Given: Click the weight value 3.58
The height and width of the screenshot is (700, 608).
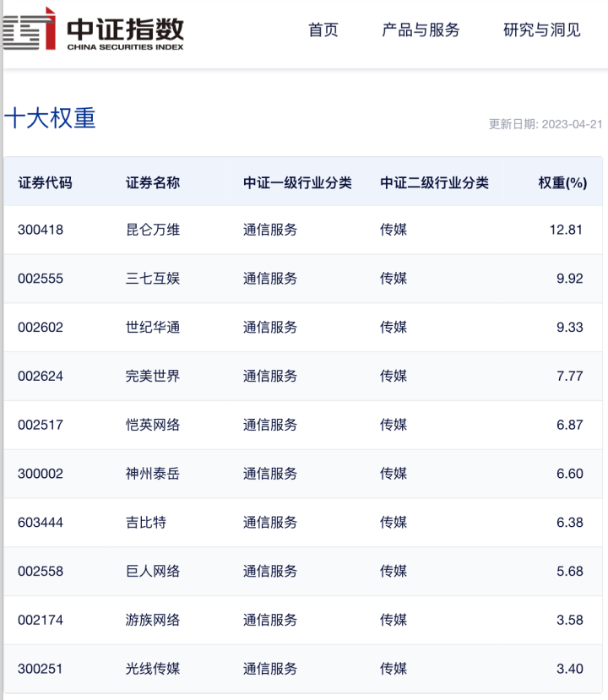Looking at the screenshot, I should [570, 620].
